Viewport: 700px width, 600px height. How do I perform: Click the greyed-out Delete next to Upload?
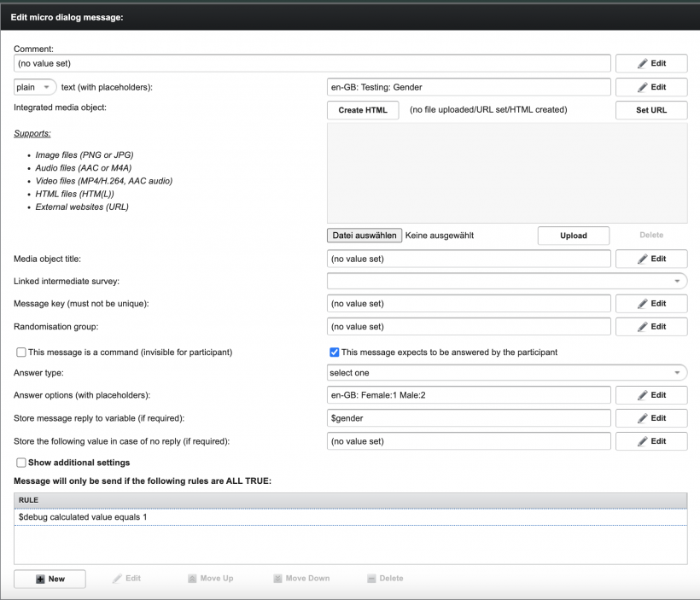click(651, 236)
